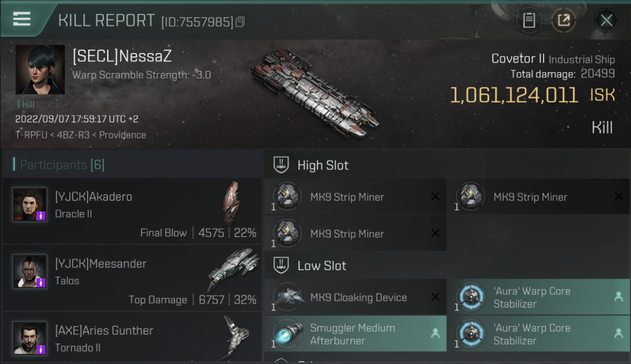The image size is (631, 364).
Task: Select the first MK9 Strip Miner icon
Action: [x=287, y=197]
